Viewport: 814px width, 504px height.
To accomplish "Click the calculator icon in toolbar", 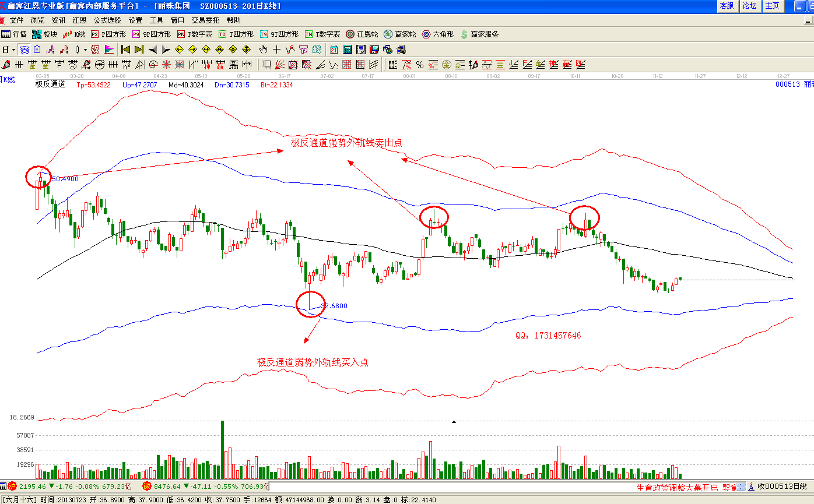I will click(348, 50).
